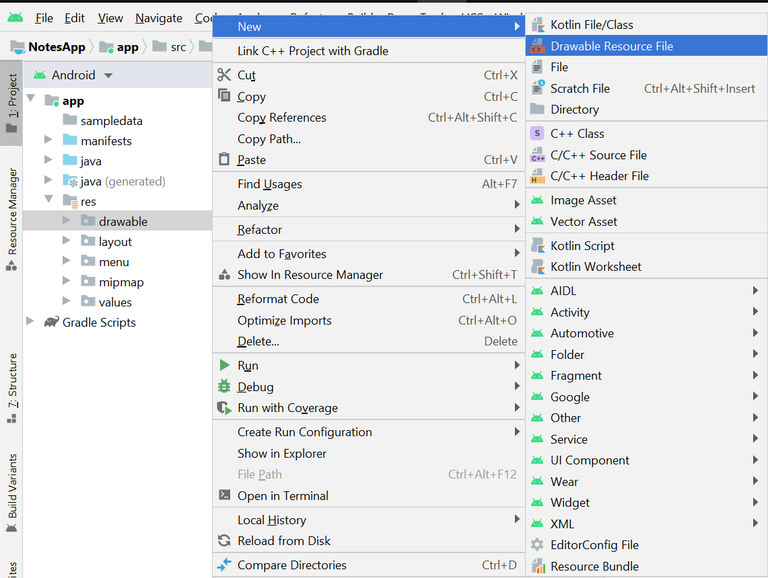
Task: Open the Android project view dropdown
Action: point(108,75)
